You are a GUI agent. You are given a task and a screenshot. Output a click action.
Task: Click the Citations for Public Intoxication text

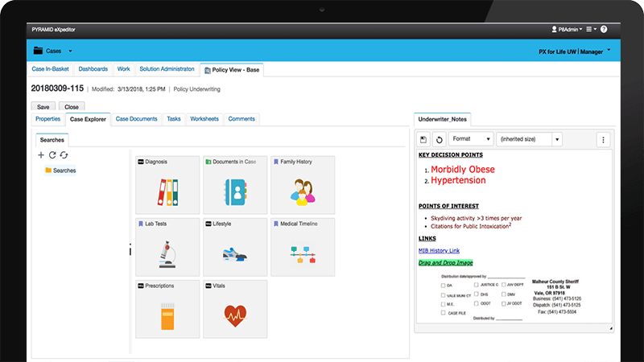470,226
